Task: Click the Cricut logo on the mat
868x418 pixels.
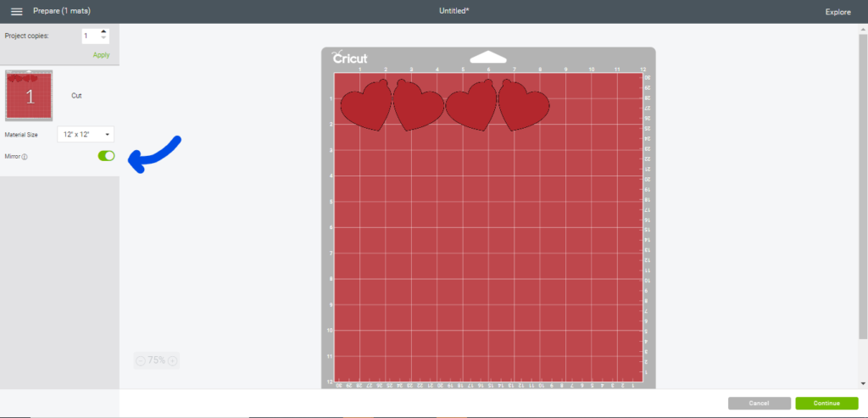Action: click(349, 59)
